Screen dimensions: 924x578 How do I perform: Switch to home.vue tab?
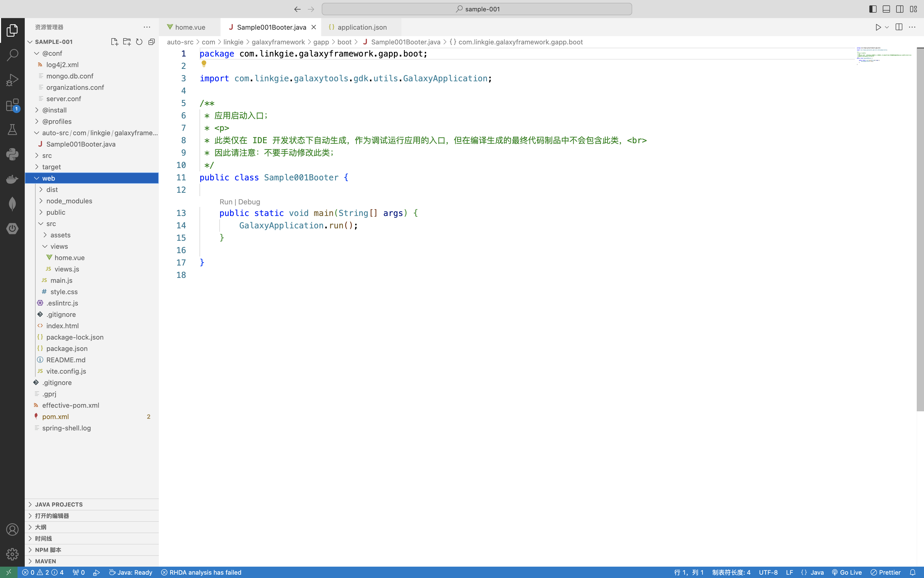coord(190,27)
